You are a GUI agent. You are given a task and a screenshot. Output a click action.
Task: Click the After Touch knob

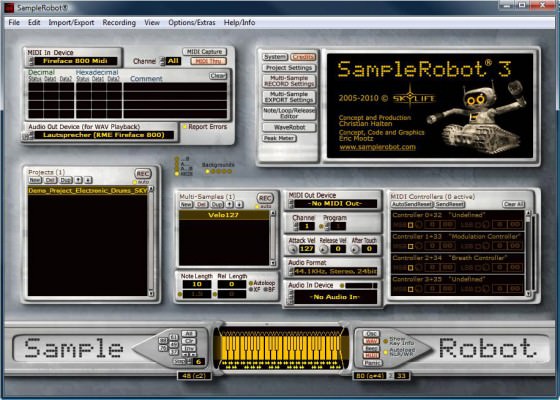pyautogui.click(x=355, y=249)
